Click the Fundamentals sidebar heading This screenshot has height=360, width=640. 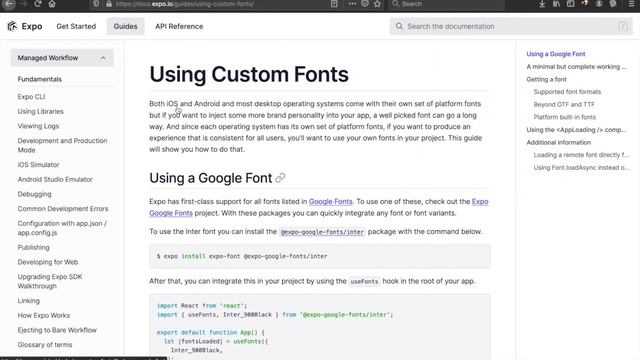(40, 79)
